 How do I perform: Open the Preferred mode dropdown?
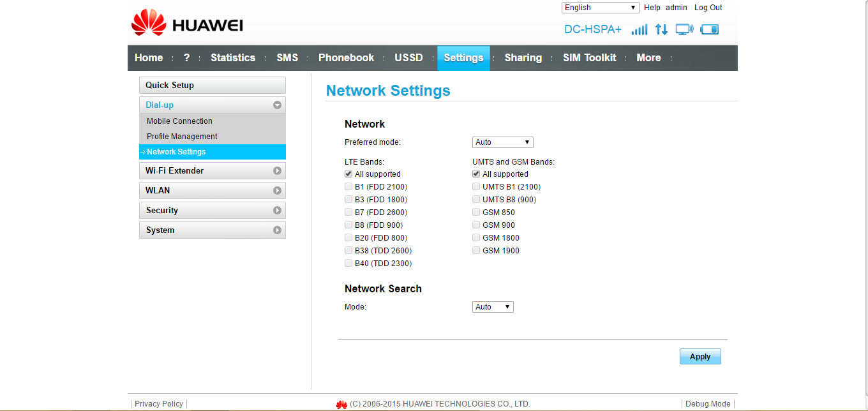502,142
